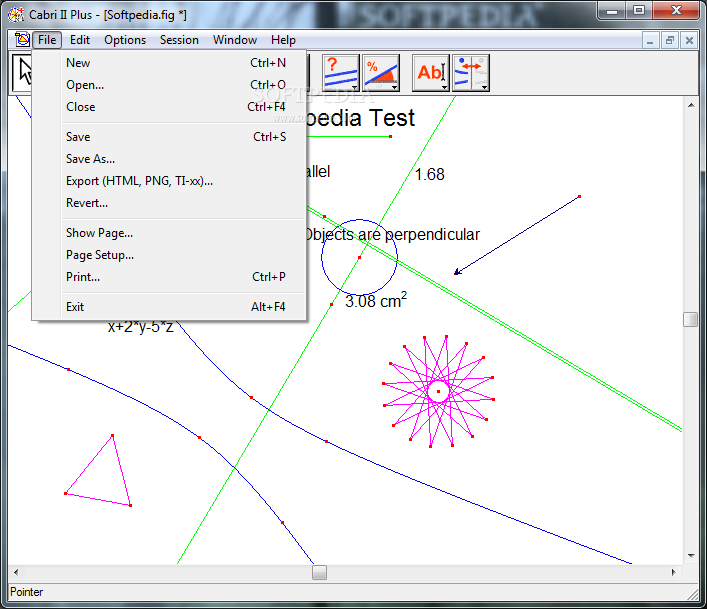Select the Pointer tool in toolbar
Viewport: 707px width, 609px height.
coord(22,73)
